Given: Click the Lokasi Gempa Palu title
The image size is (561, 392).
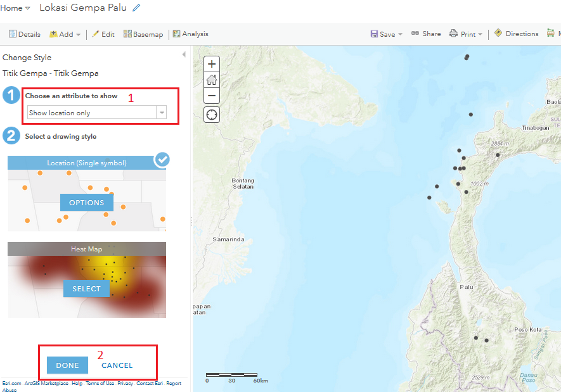Looking at the screenshot, I should (x=83, y=8).
